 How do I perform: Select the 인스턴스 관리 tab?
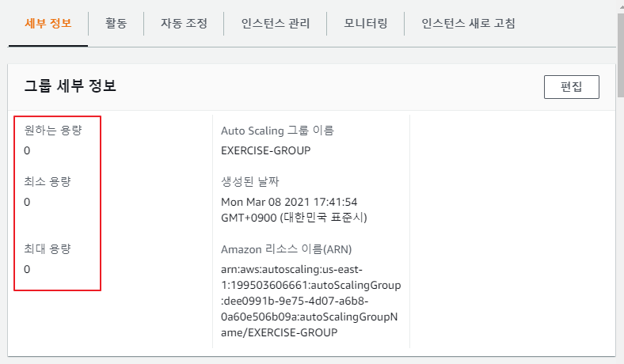coord(276,24)
